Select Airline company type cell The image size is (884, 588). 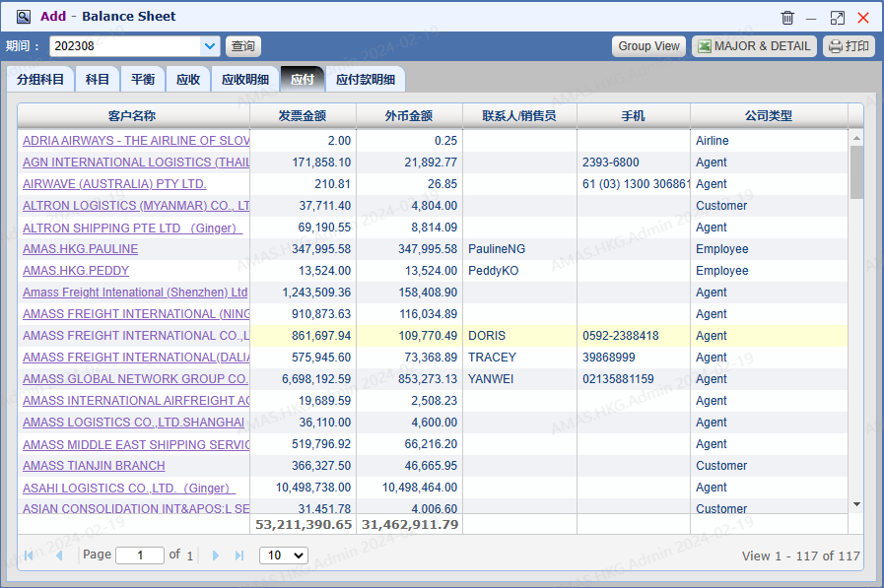click(769, 141)
